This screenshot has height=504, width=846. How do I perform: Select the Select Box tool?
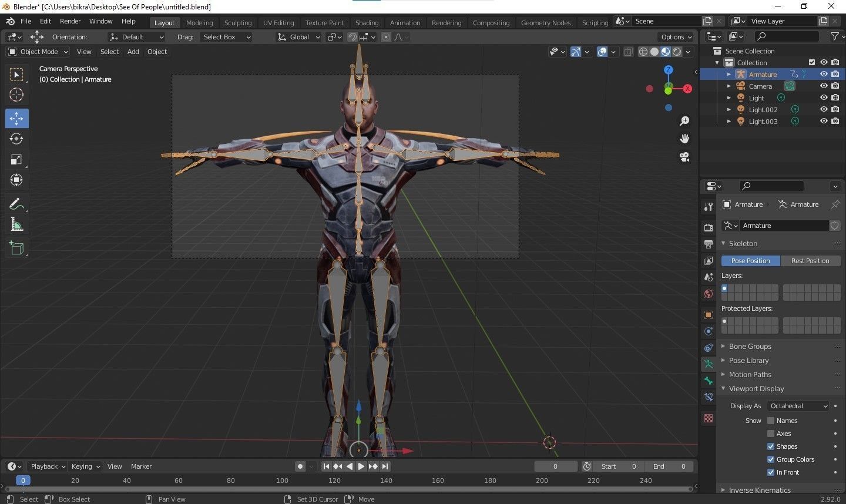[x=16, y=75]
